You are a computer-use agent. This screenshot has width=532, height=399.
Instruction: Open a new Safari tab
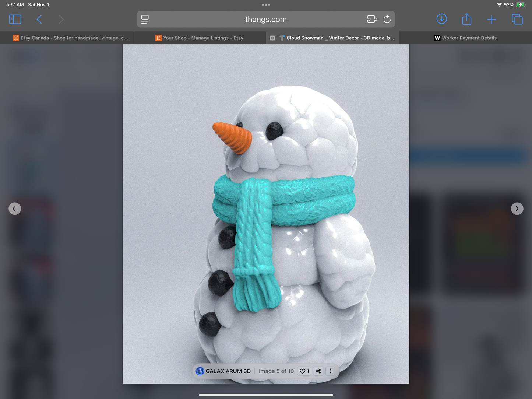coord(492,19)
